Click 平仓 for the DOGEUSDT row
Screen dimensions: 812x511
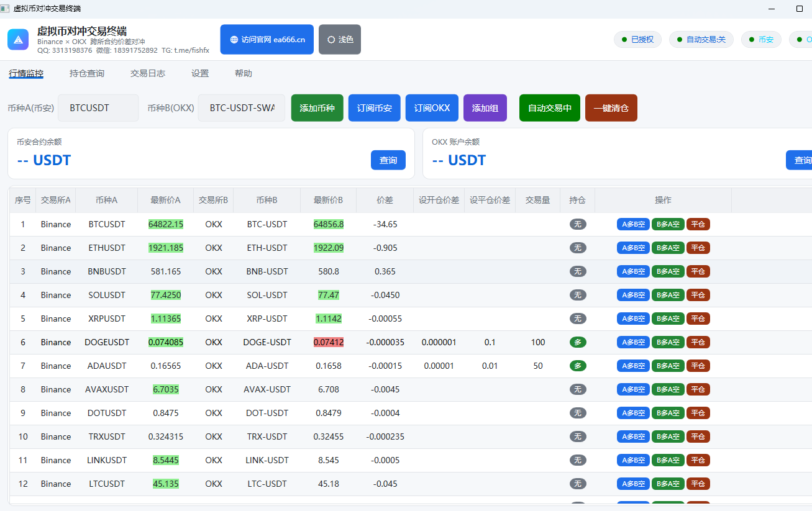698,342
